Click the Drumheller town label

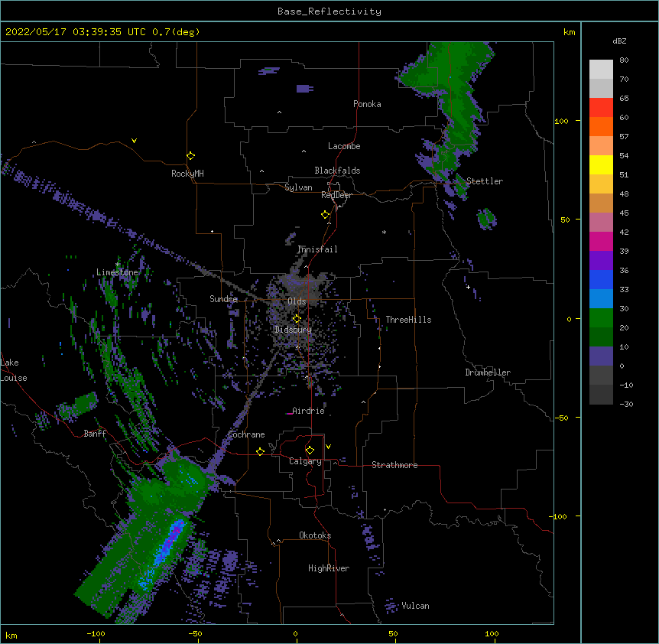(x=488, y=372)
